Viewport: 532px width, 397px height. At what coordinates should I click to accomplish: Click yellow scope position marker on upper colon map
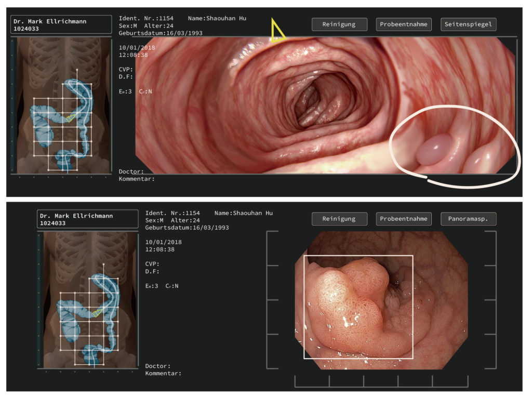[x=70, y=118]
